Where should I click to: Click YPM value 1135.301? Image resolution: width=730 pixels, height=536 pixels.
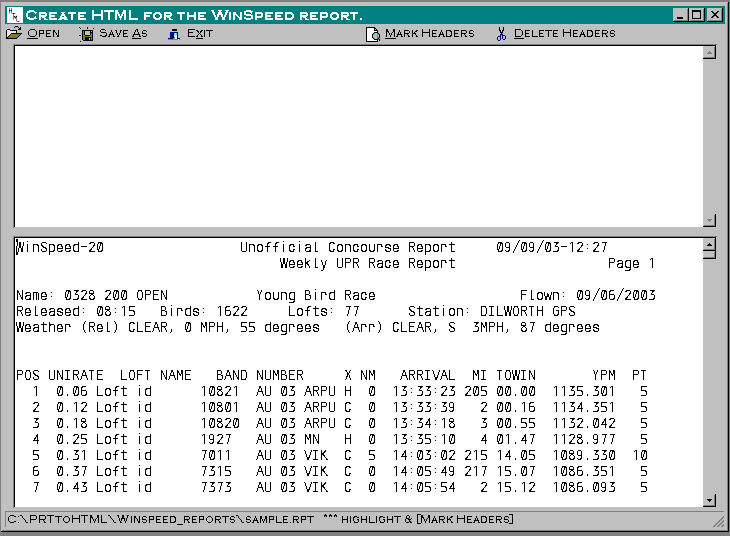coord(584,391)
